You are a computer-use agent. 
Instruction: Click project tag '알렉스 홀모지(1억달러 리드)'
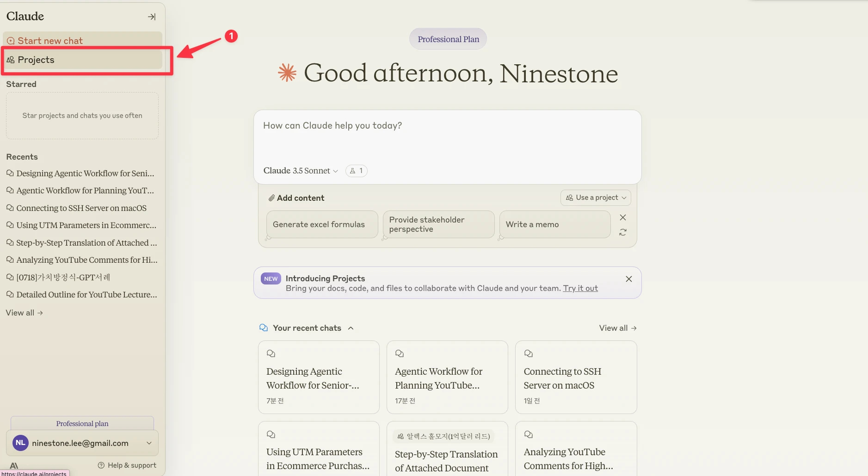tap(443, 436)
